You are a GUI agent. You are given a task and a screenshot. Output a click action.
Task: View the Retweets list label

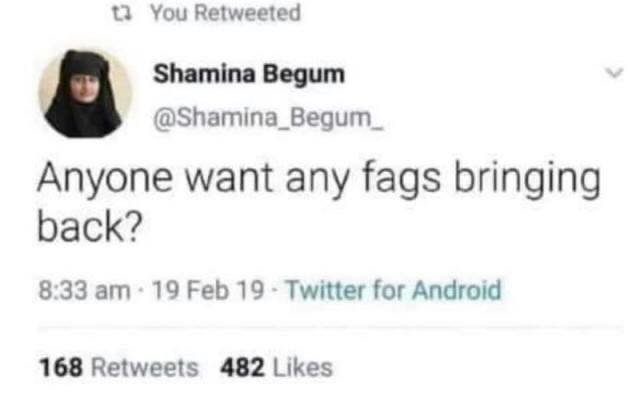point(144,367)
